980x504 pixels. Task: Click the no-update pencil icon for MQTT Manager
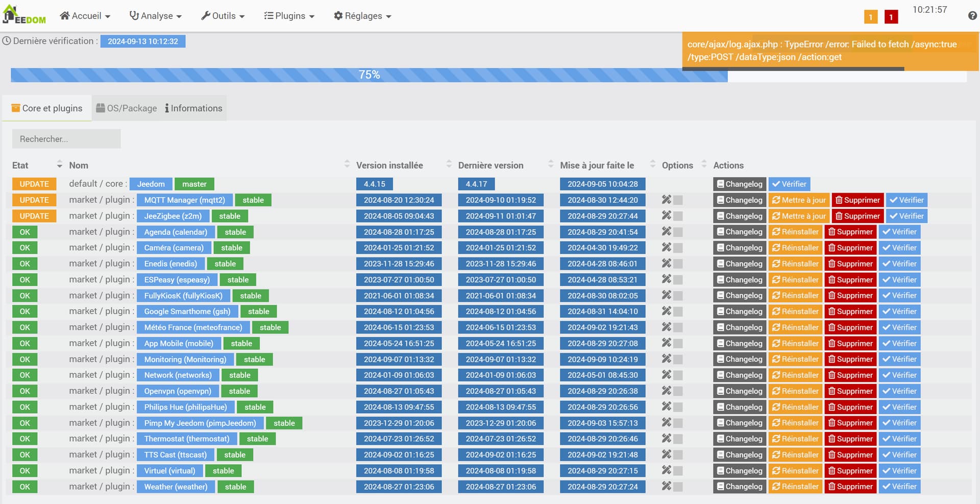point(666,200)
